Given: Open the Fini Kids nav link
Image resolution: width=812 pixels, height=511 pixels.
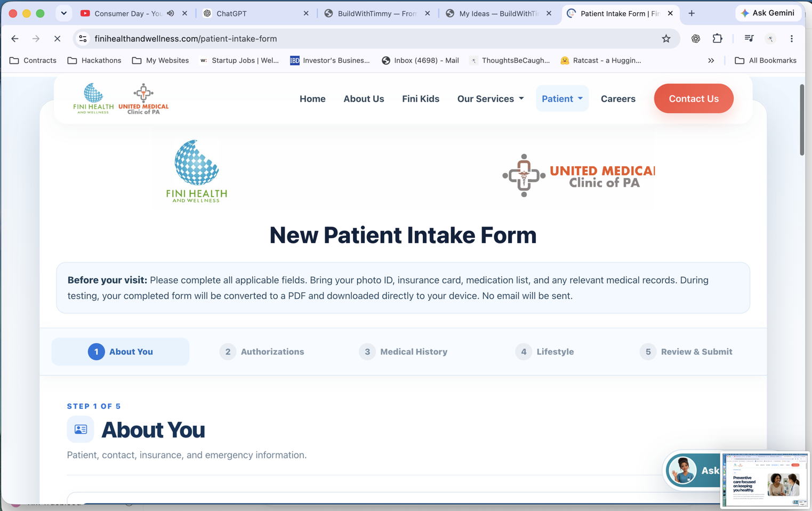Looking at the screenshot, I should click(421, 99).
